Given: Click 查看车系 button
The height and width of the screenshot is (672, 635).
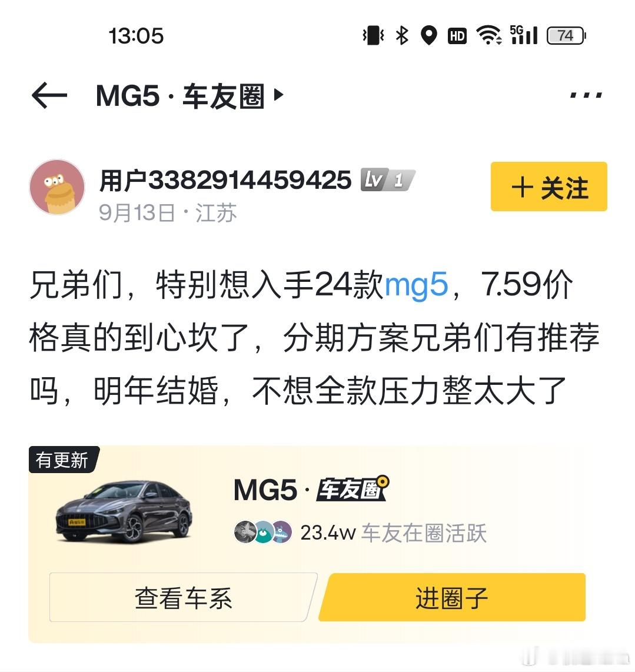Looking at the screenshot, I should 183,597.
